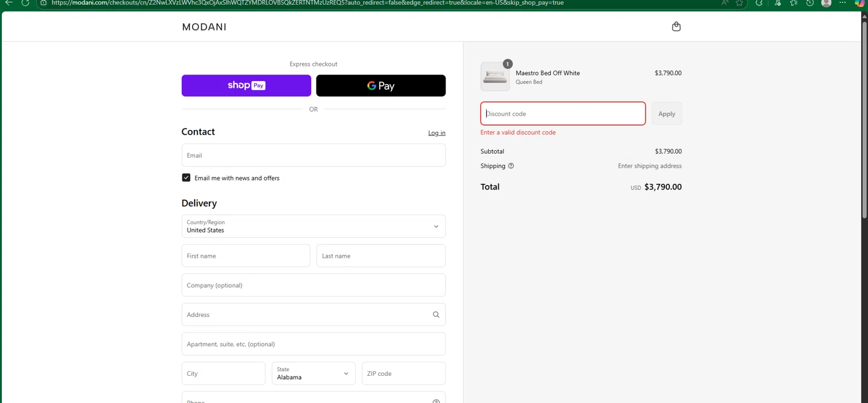This screenshot has width=868, height=403.
Task: Click the Shipping help question icon
Action: click(x=511, y=166)
